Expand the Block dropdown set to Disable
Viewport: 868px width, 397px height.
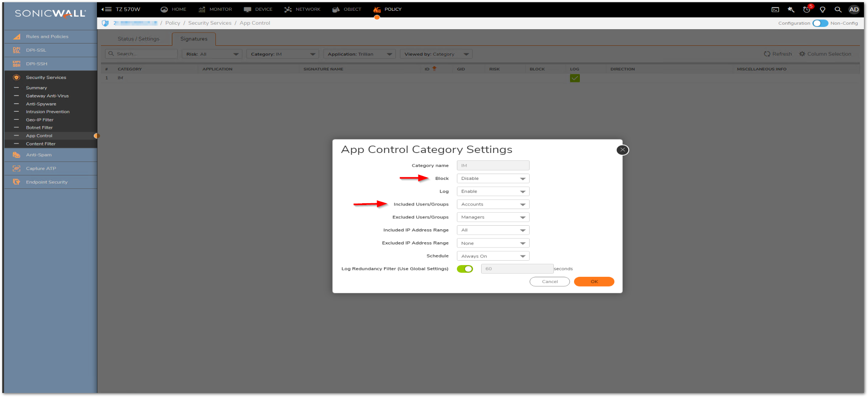[493, 179]
